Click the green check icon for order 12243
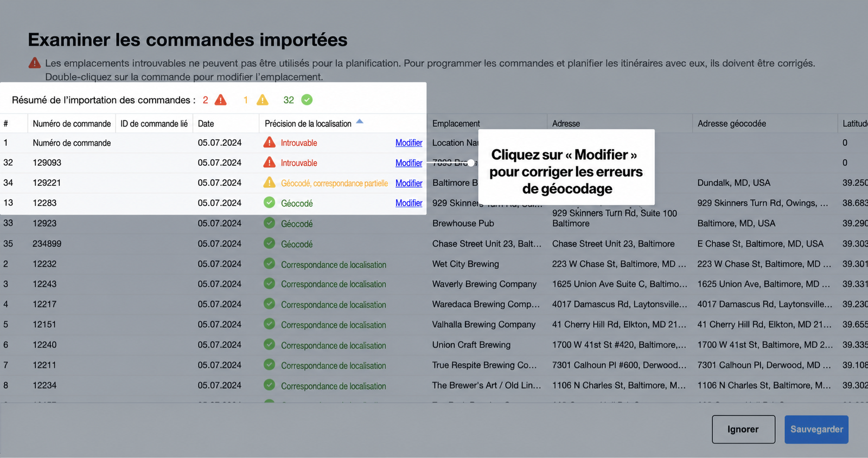 click(x=269, y=283)
